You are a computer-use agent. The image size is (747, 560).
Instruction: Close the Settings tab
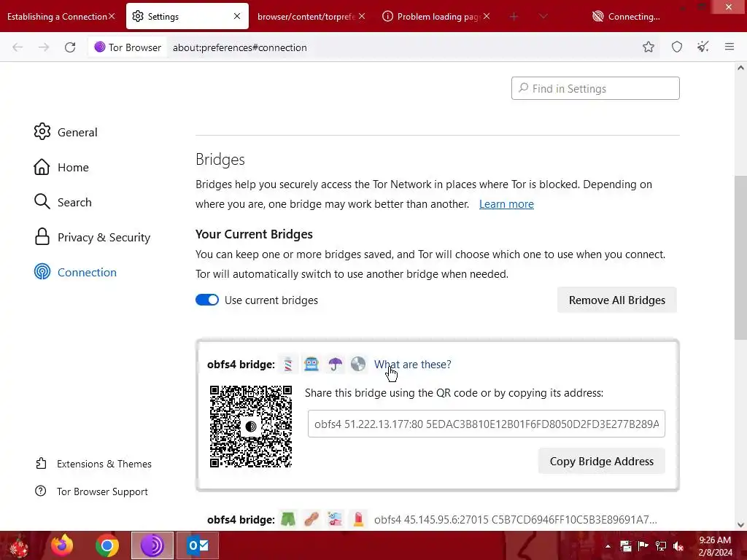237,16
